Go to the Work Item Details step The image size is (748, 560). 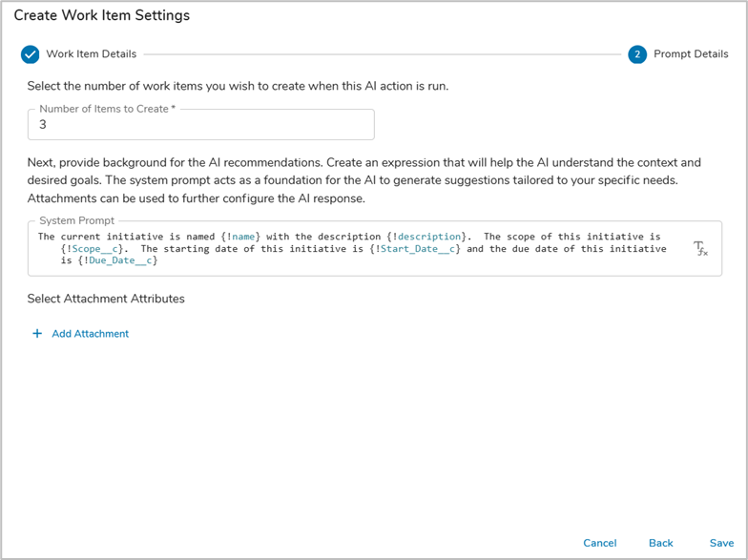click(x=91, y=54)
